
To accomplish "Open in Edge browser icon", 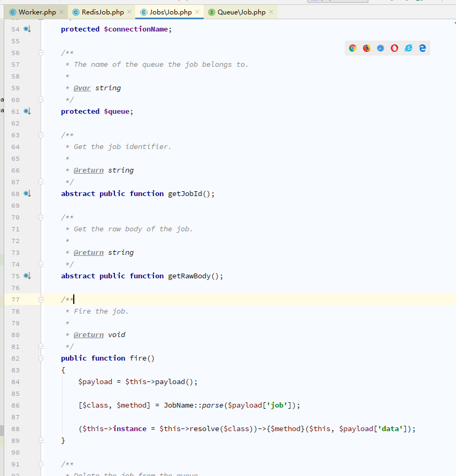I will point(422,48).
